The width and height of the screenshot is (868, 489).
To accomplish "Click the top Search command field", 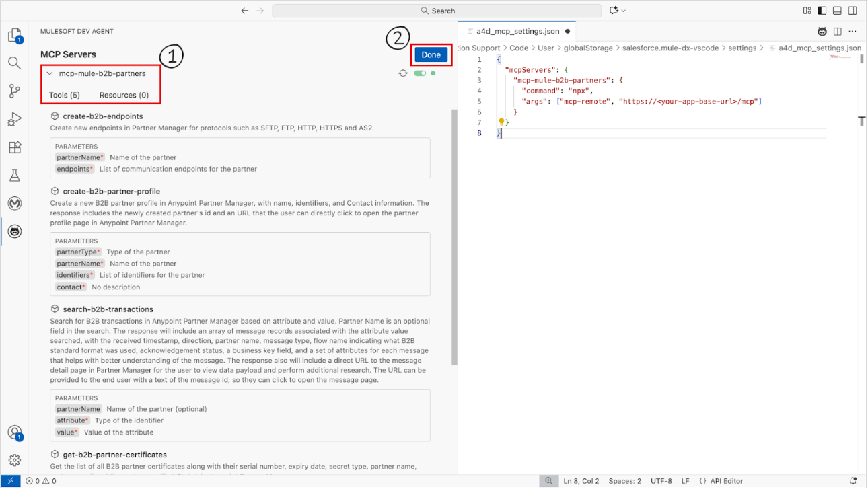I will tap(437, 11).
